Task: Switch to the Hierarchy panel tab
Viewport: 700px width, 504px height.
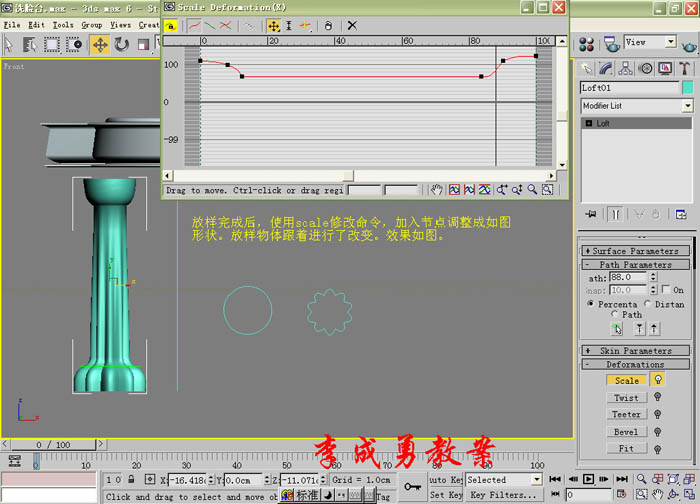Action: 625,68
